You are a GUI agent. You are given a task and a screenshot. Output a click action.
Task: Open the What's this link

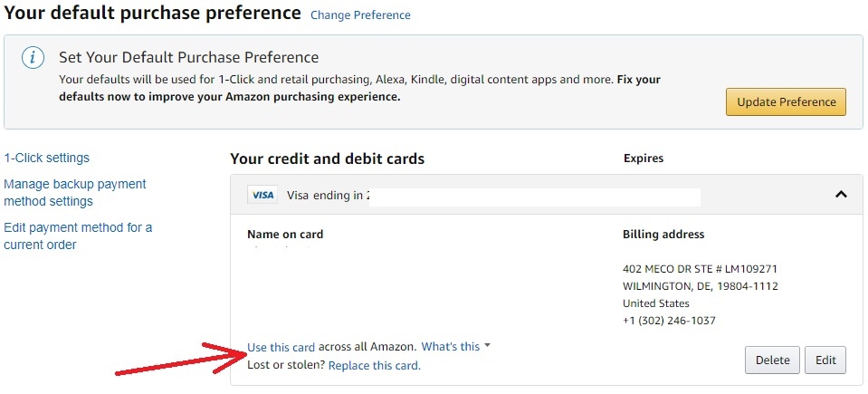[451, 347]
